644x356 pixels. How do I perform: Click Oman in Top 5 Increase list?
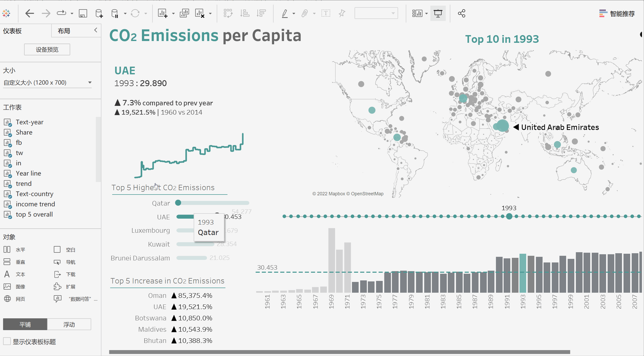[157, 296]
